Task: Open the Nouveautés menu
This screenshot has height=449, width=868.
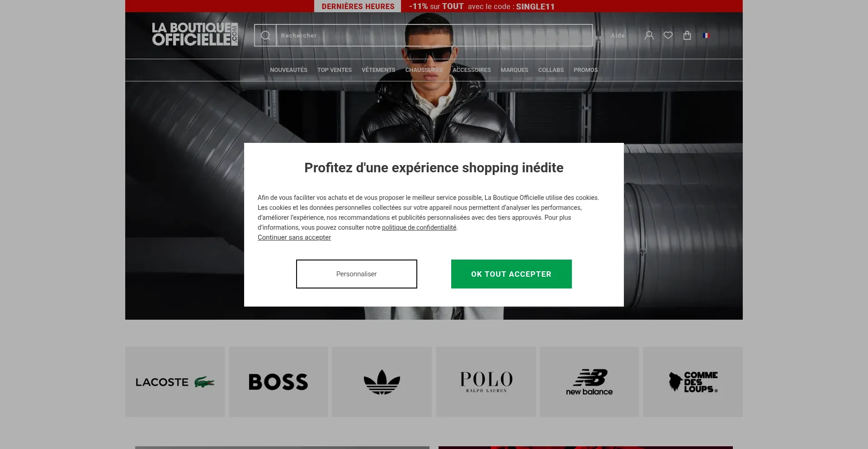Action: [288, 70]
